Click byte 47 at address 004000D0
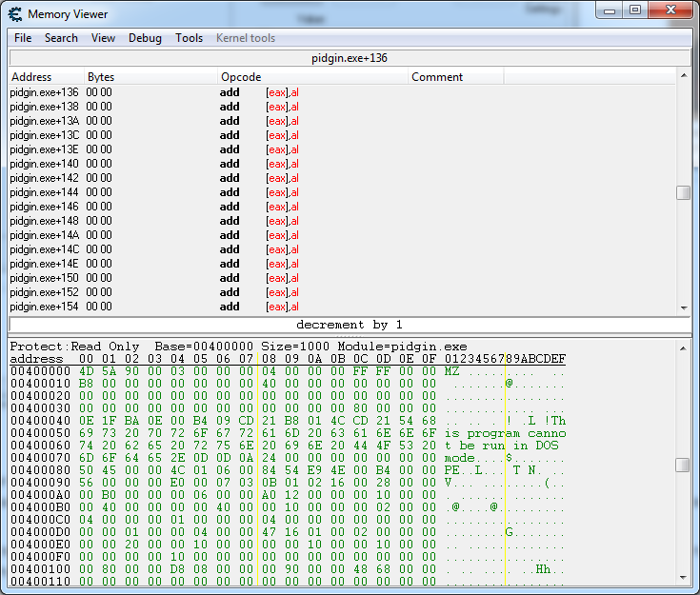The width and height of the screenshot is (700, 595). coord(269,532)
